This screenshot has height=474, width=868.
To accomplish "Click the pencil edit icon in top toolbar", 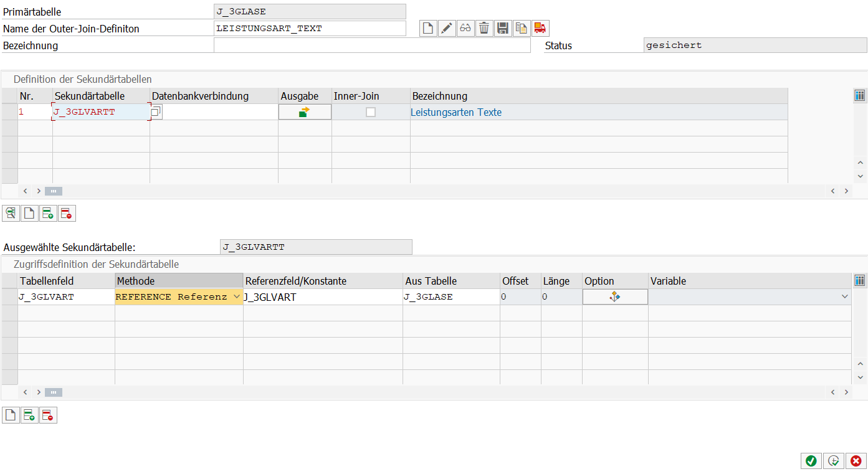I will click(447, 28).
